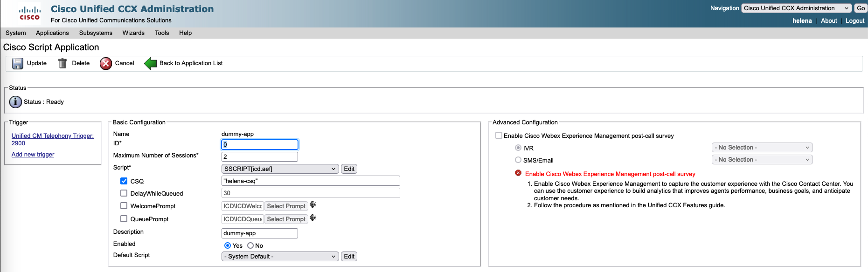
Task: Check Enable Cisco Webex Experience Management checkbox
Action: pyautogui.click(x=499, y=136)
